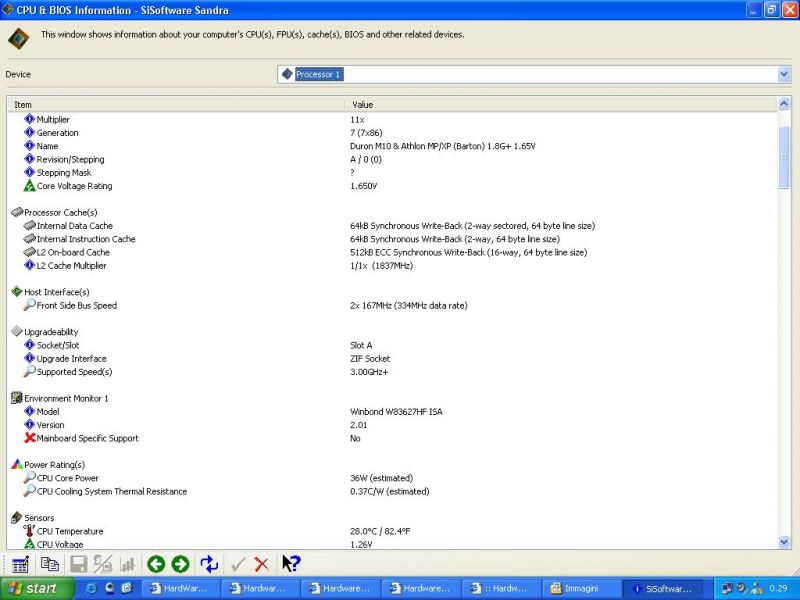
Task: Click the chip icon next to Processor Cache(s)
Action: pyautogui.click(x=17, y=212)
